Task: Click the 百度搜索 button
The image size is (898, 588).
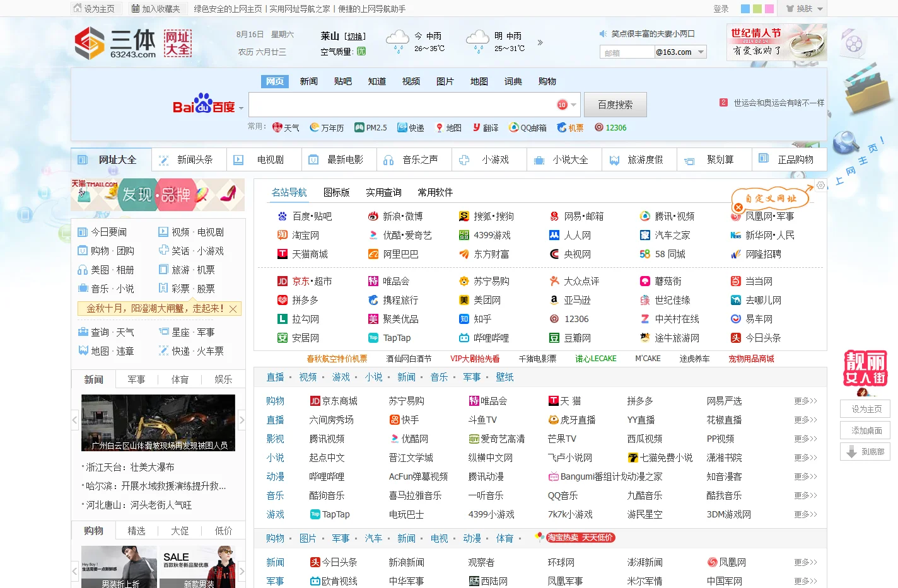Action: (x=615, y=105)
